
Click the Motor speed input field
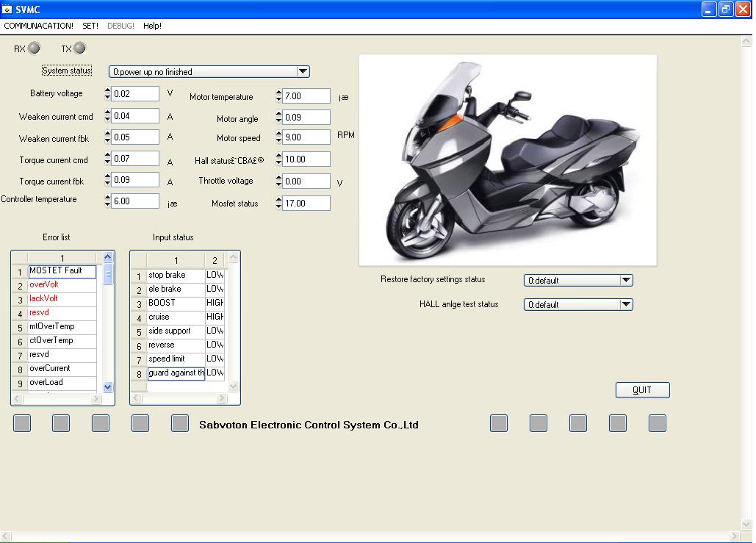pos(306,137)
